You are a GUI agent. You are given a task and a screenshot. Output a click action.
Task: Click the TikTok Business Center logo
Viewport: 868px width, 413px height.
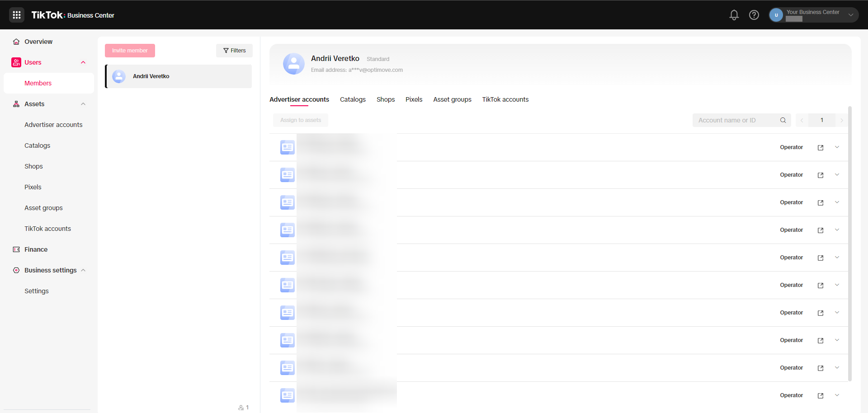coord(73,15)
